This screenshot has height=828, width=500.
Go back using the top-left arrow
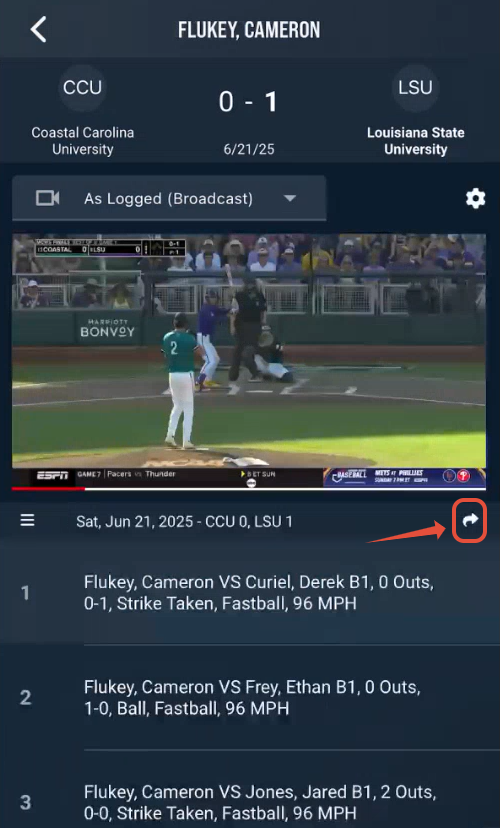(39, 29)
